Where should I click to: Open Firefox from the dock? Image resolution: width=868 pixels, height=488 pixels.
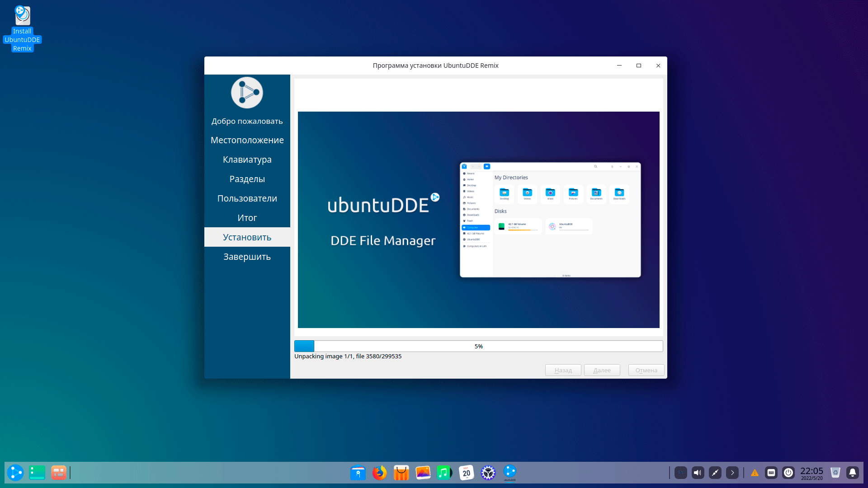pos(379,473)
